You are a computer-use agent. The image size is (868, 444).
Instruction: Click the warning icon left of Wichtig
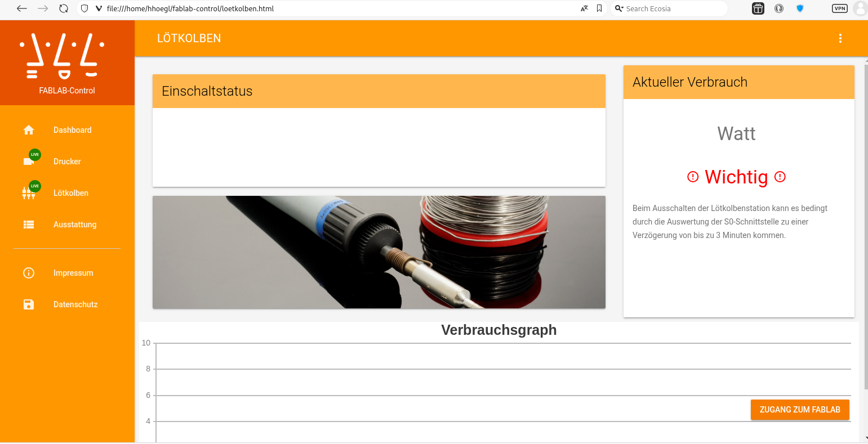pyautogui.click(x=693, y=177)
